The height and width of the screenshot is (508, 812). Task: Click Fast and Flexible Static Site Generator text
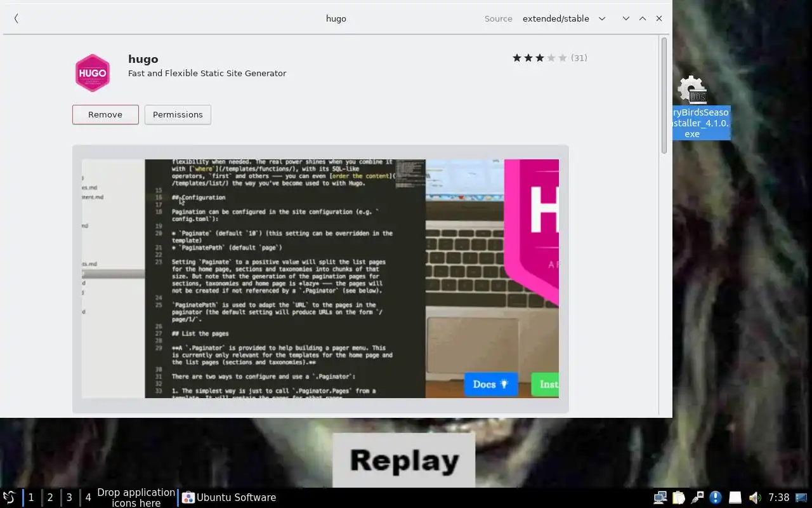[x=207, y=73]
